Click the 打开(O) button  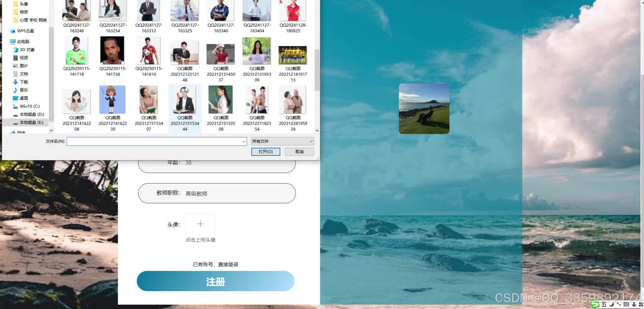(x=265, y=151)
